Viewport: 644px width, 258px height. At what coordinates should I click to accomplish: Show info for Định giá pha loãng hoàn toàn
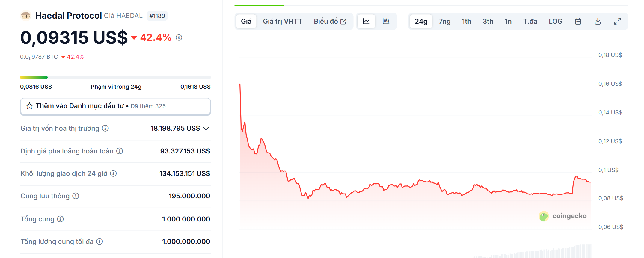pos(120,151)
